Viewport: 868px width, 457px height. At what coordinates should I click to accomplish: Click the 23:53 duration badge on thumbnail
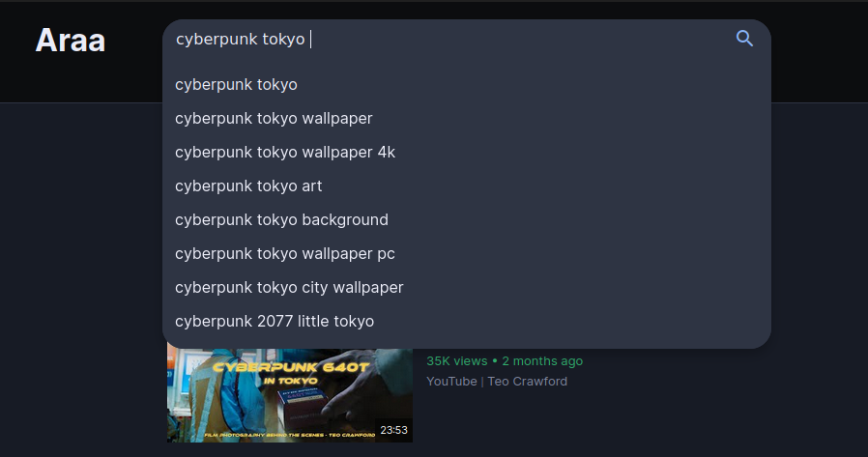pyautogui.click(x=393, y=430)
